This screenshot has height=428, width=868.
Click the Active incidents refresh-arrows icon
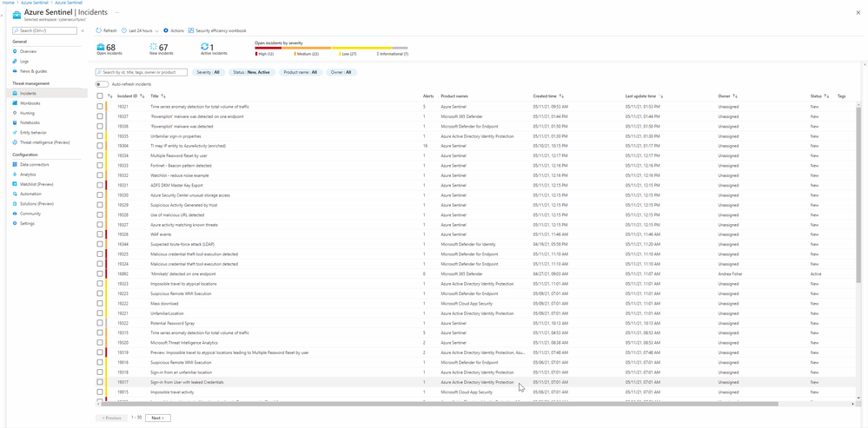205,47
